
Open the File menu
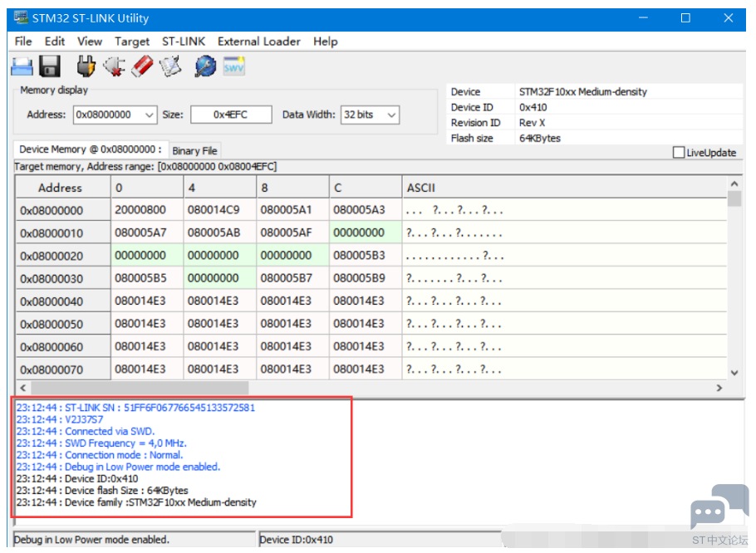point(23,42)
